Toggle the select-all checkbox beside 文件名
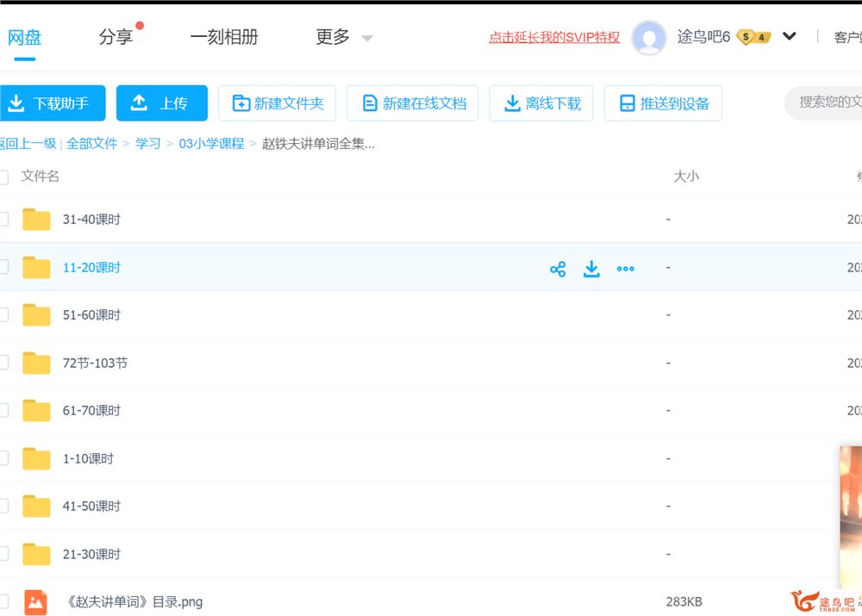 (3, 177)
